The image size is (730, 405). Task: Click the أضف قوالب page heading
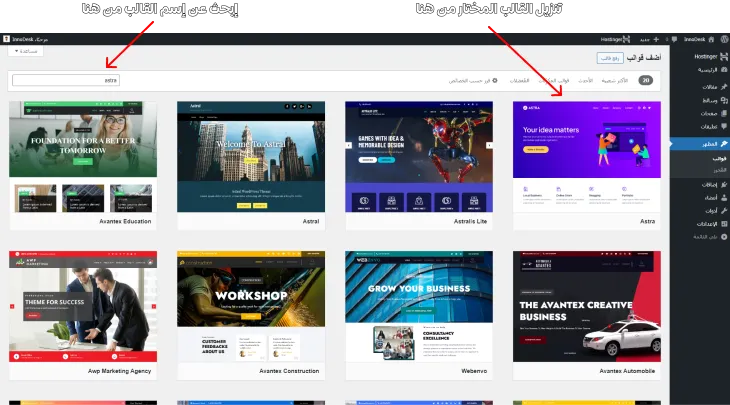(x=644, y=57)
